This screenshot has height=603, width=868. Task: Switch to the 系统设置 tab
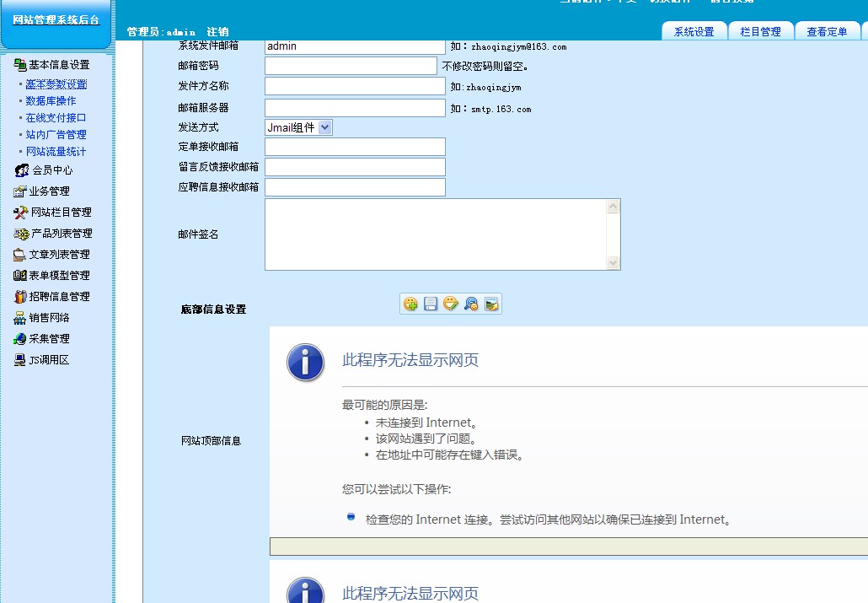pyautogui.click(x=694, y=32)
